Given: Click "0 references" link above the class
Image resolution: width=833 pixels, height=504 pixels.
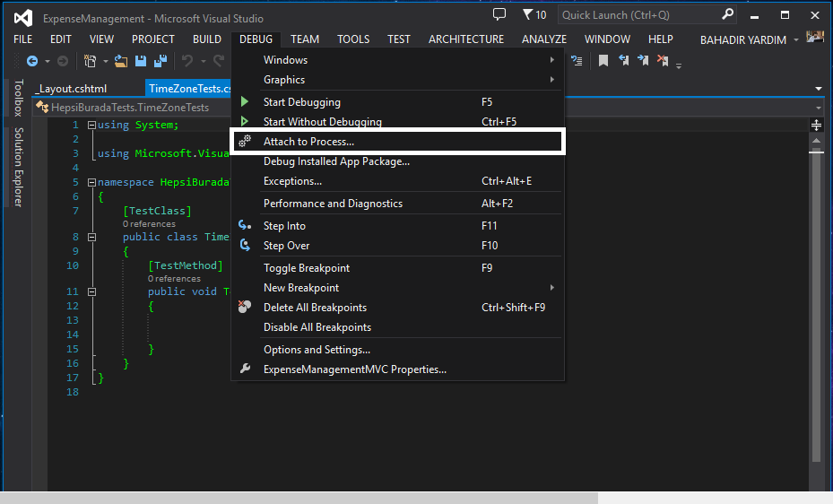Looking at the screenshot, I should pyautogui.click(x=149, y=224).
